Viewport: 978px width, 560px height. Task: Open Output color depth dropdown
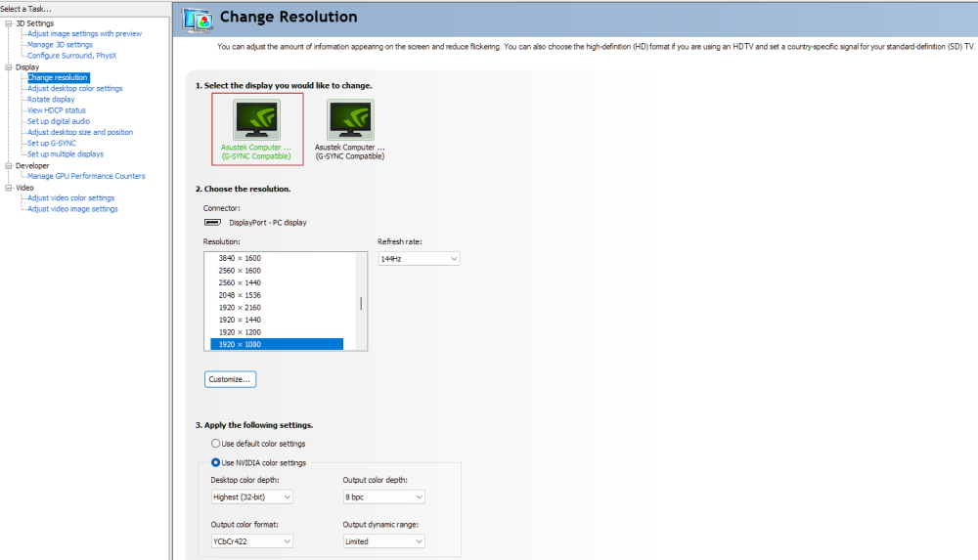[383, 497]
